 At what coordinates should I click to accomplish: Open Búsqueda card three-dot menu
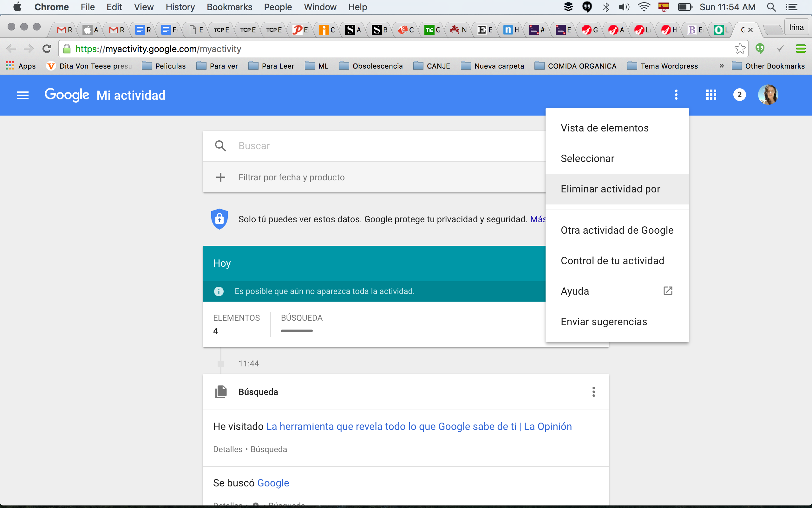[x=593, y=392]
